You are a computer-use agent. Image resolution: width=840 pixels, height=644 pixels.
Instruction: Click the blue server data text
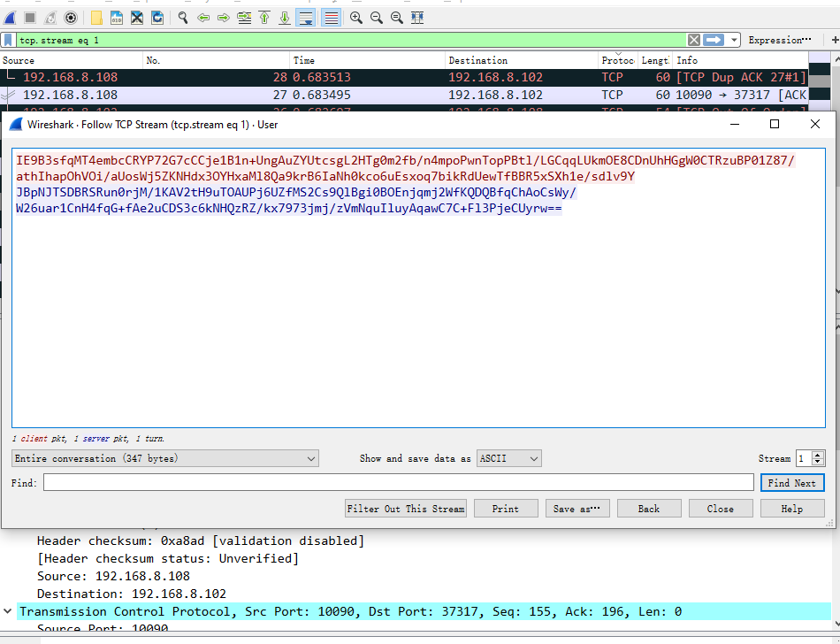(x=295, y=201)
